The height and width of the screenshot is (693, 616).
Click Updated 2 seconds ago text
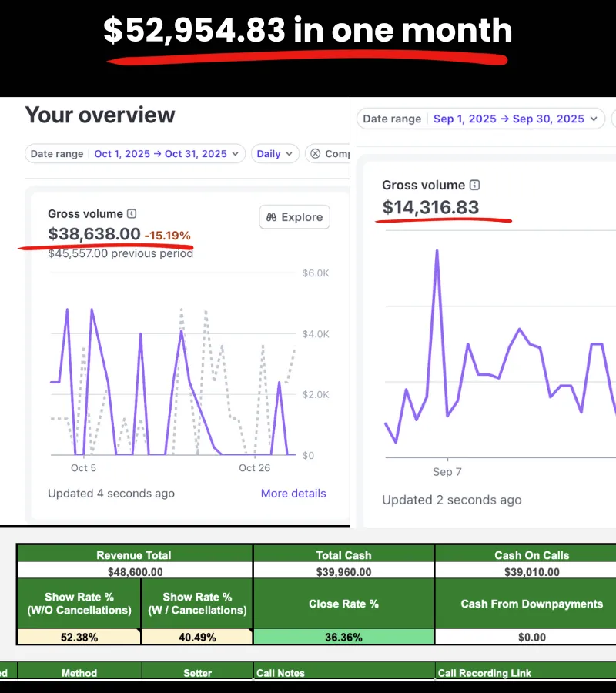coord(452,500)
